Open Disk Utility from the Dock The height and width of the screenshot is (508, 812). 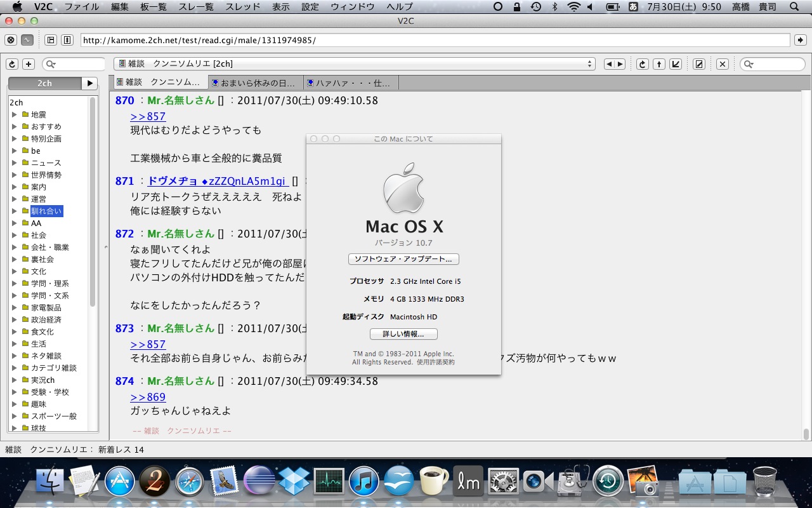573,482
